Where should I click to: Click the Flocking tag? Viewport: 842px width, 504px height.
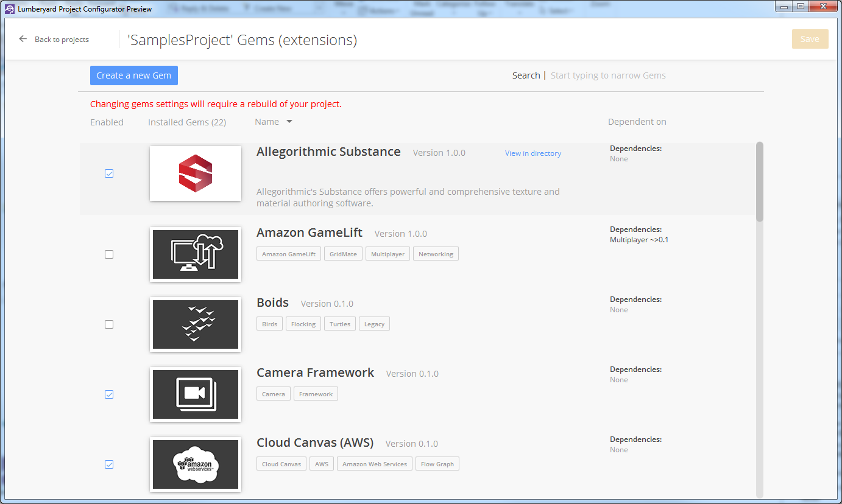coord(303,324)
